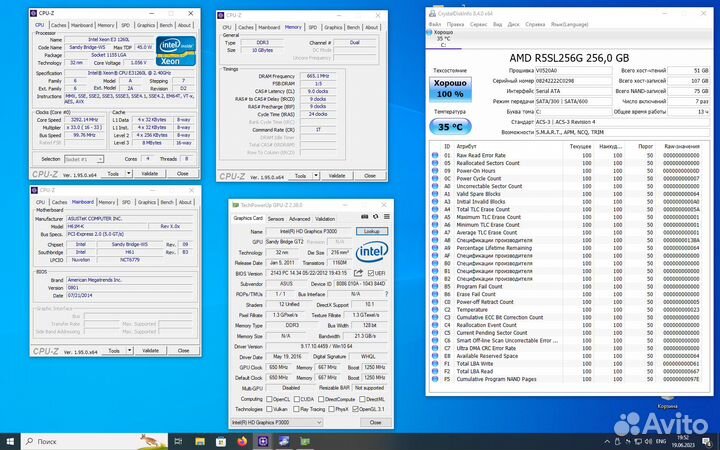Screen dimensions: 720x450
Task: Open Microsoft Store from the taskbar
Action: pos(221,441)
